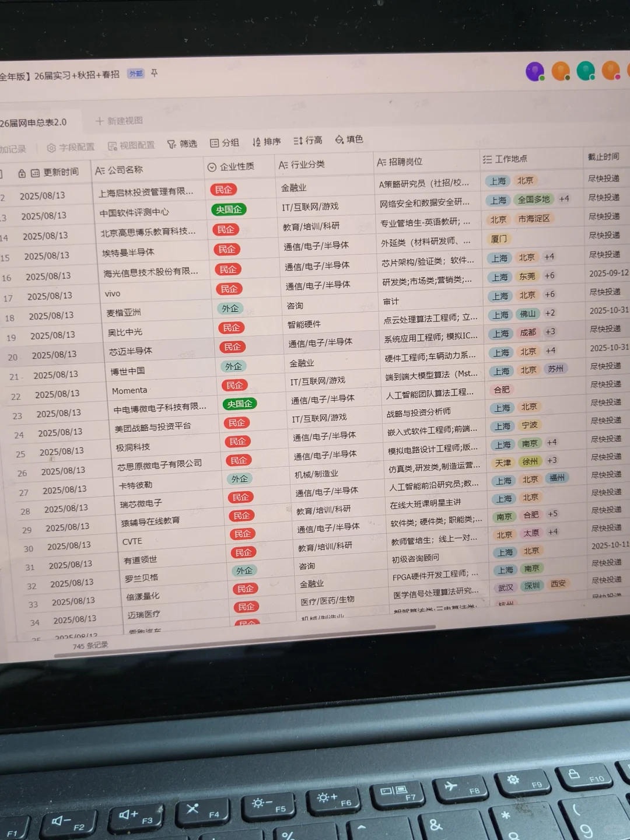Open 字段配置 field settings
This screenshot has width=630, height=840.
click(x=71, y=147)
